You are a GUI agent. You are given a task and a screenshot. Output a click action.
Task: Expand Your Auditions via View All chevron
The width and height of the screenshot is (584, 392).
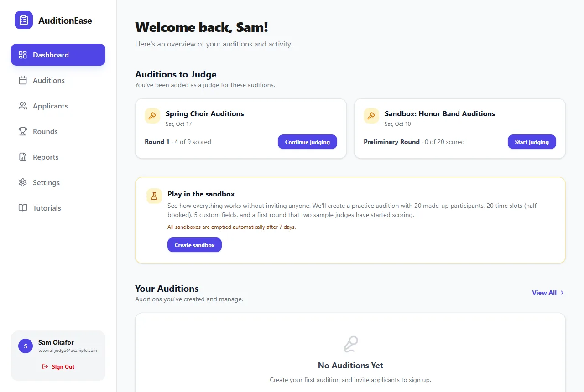click(x=562, y=293)
